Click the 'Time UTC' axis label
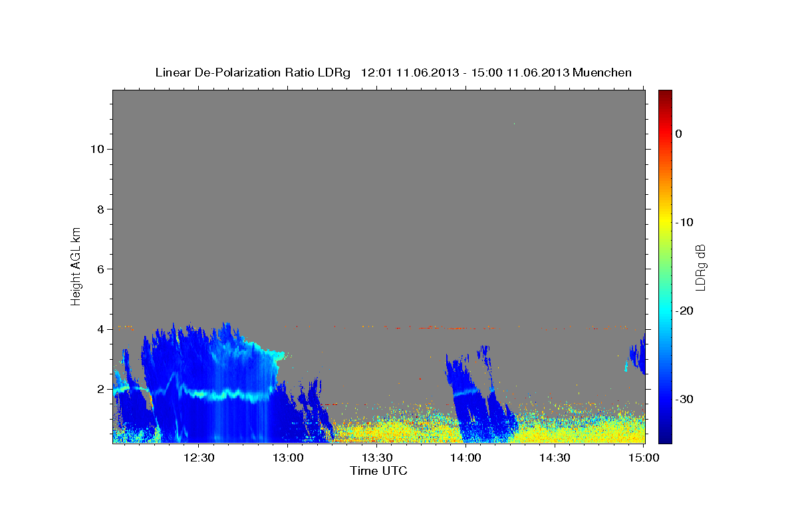This screenshot has height=532, width=798. (378, 471)
